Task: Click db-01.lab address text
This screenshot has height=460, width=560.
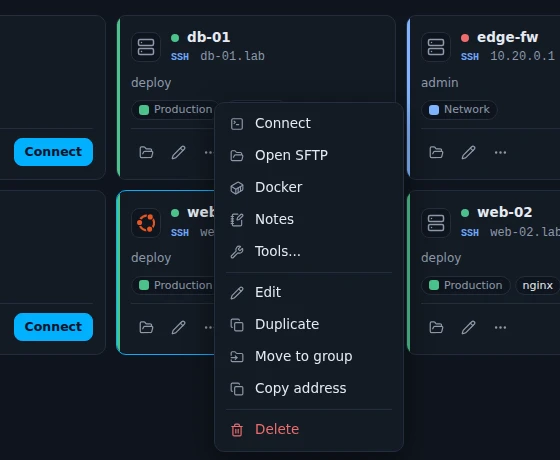Action: pyautogui.click(x=232, y=56)
